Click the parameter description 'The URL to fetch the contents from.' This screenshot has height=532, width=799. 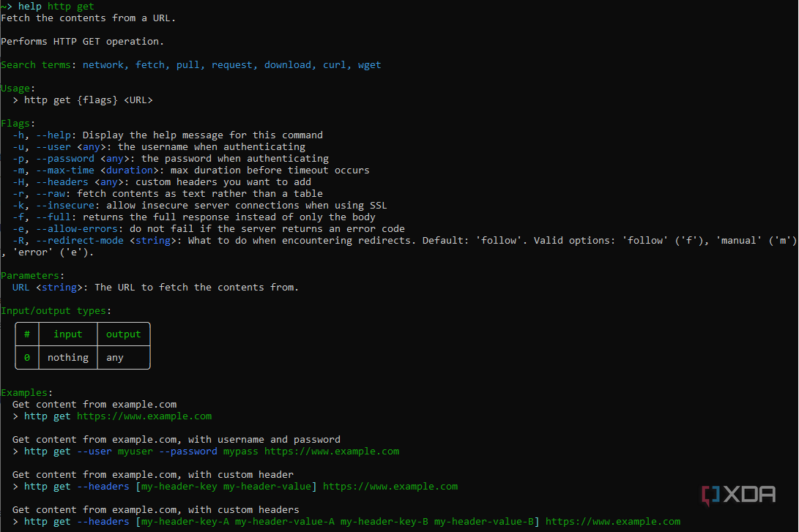tap(197, 287)
